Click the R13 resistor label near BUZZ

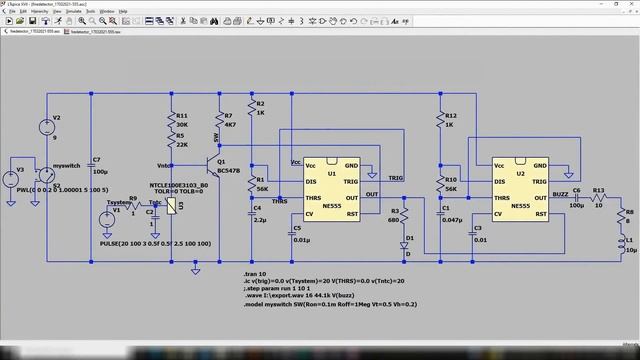click(x=598, y=190)
